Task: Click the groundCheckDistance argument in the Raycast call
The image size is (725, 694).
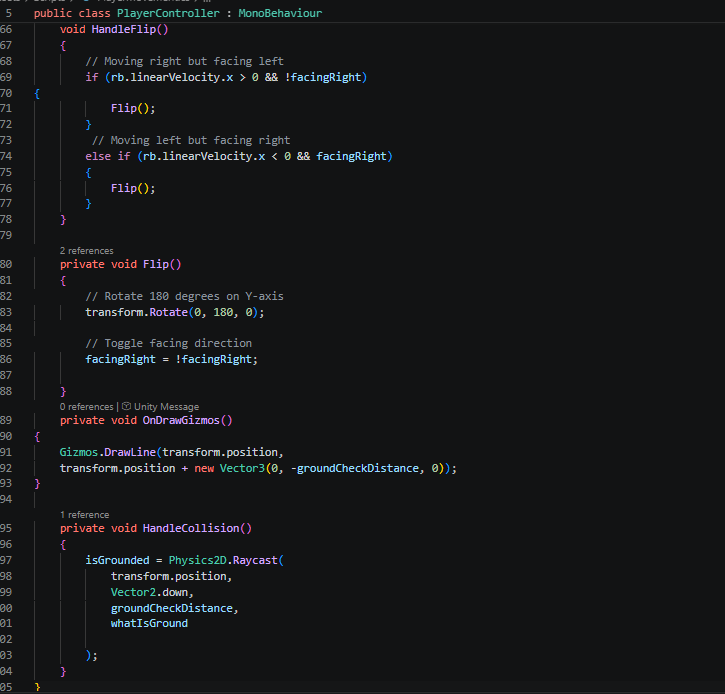Action: pyautogui.click(x=172, y=608)
